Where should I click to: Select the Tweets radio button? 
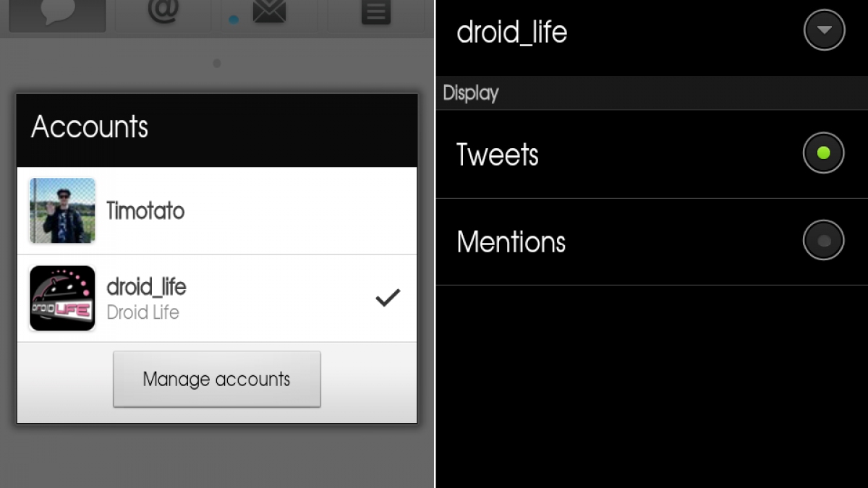point(823,153)
